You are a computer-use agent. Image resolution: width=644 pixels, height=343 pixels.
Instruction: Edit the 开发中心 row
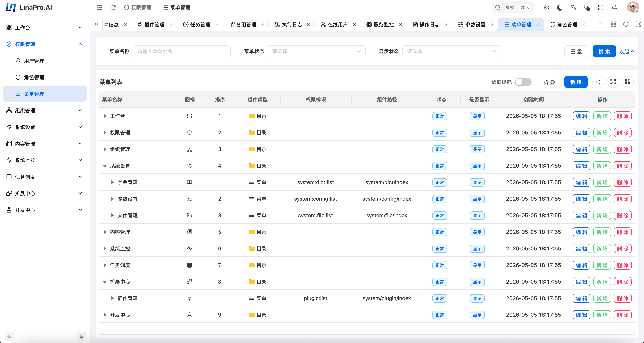coord(581,315)
